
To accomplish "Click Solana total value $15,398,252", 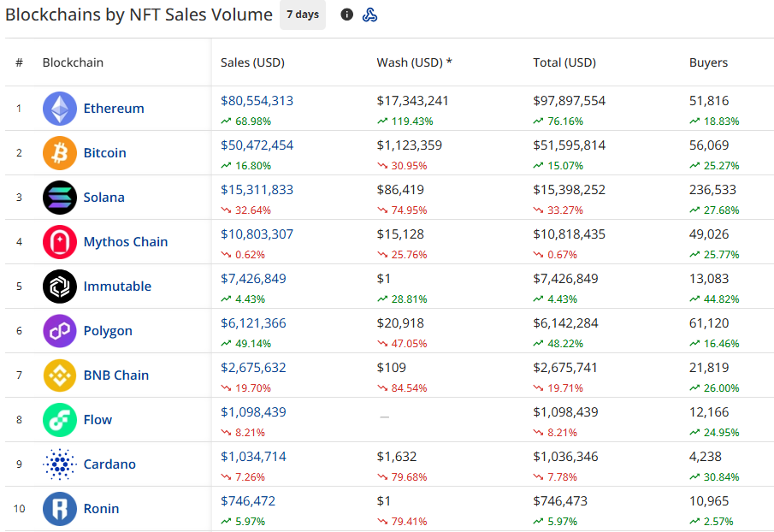I will tap(569, 190).
